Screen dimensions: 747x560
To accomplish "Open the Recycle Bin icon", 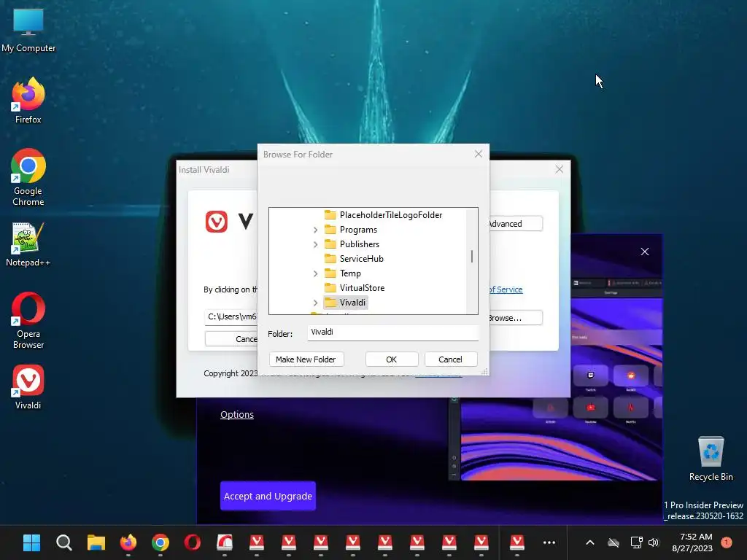I will 711,458.
